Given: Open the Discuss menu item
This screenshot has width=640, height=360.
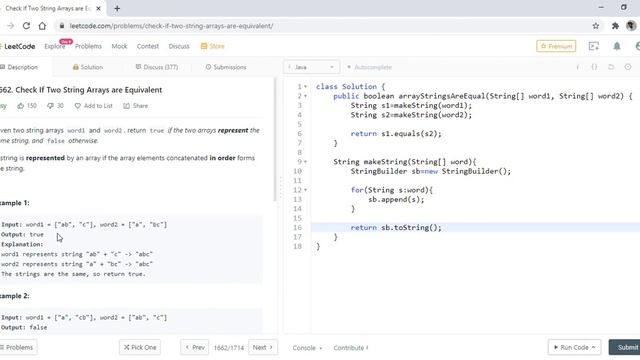Looking at the screenshot, I should click(x=179, y=46).
